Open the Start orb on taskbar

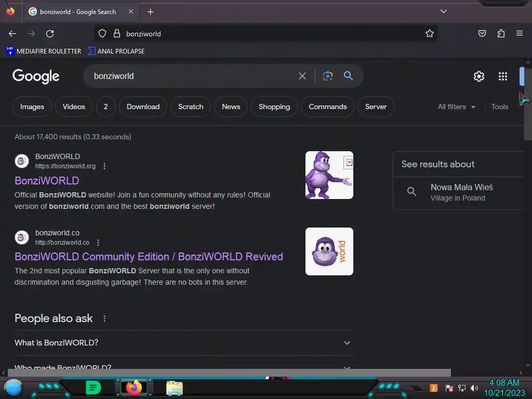click(14, 388)
